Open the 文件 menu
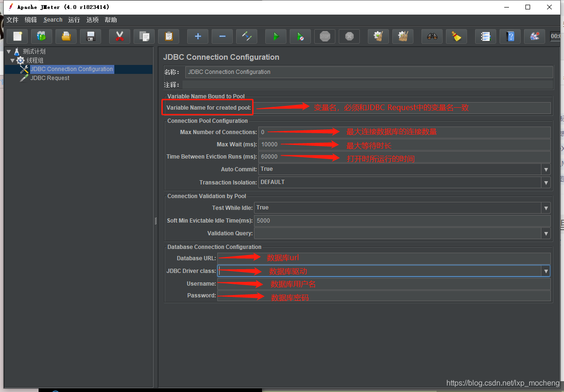Viewport: 564px width, 392px height. coord(12,20)
